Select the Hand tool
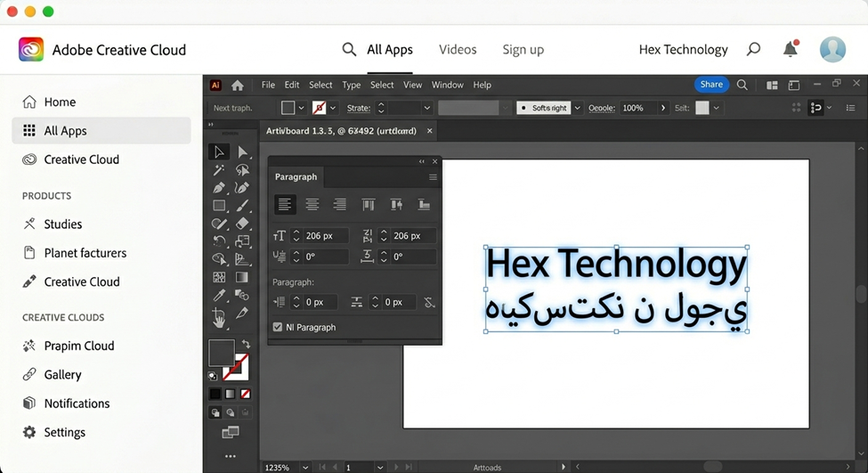The height and width of the screenshot is (473, 868). tap(219, 318)
